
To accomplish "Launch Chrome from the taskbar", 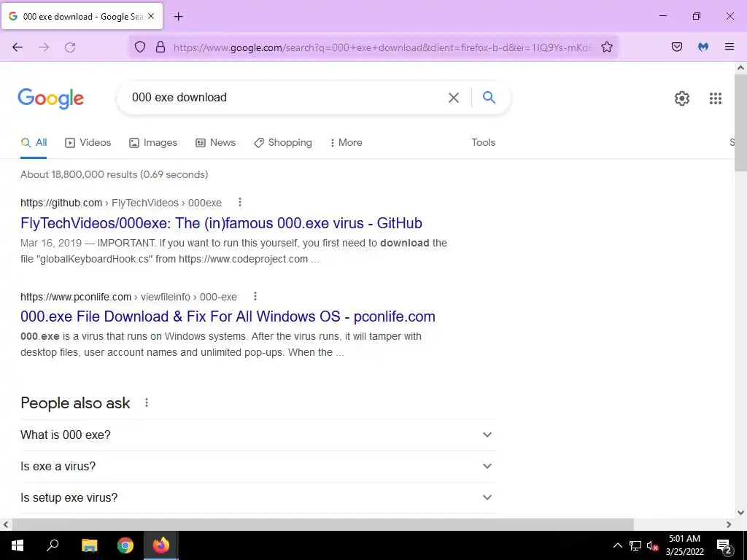I will coord(125,545).
